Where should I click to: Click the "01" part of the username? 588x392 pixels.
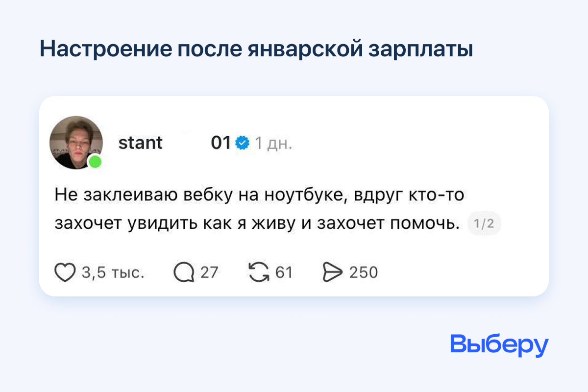pyautogui.click(x=220, y=143)
